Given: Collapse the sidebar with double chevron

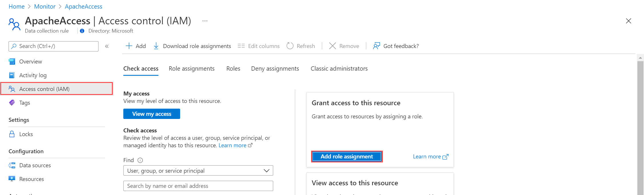Looking at the screenshot, I should tap(107, 46).
